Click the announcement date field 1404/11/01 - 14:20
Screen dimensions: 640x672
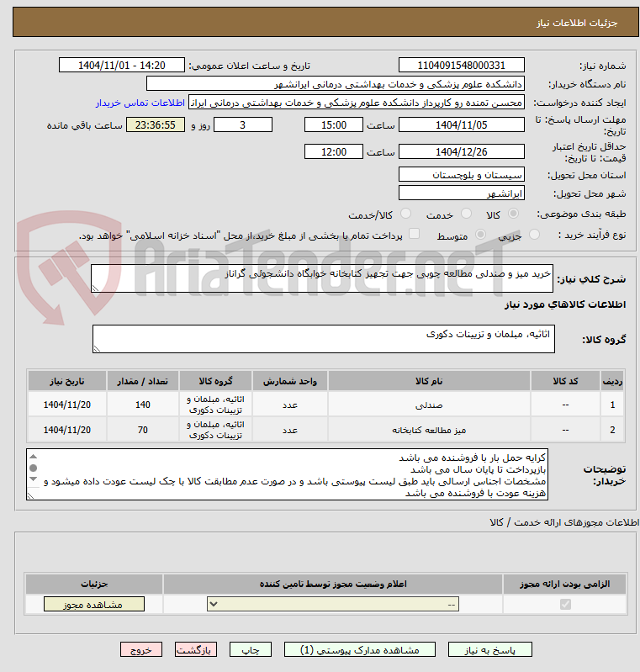click(x=122, y=65)
